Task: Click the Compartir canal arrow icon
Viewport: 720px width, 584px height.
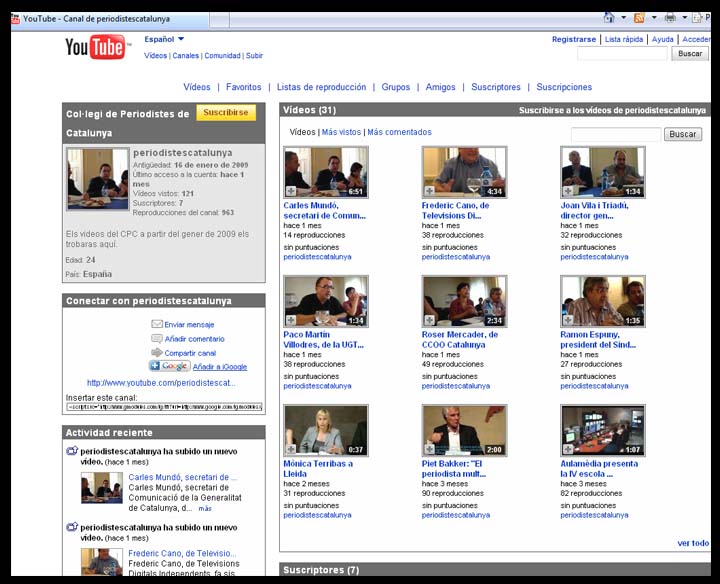Action: tap(157, 353)
